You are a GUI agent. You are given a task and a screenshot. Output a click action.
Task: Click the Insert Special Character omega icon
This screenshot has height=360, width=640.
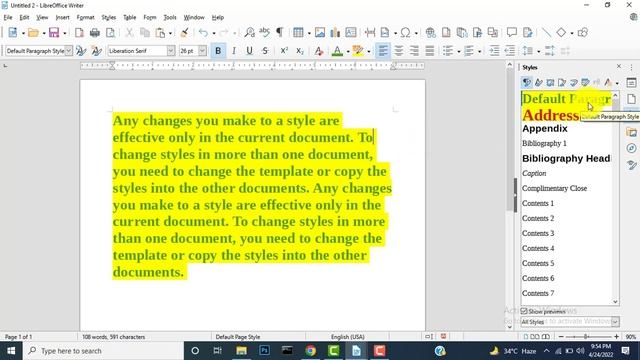click(405, 33)
